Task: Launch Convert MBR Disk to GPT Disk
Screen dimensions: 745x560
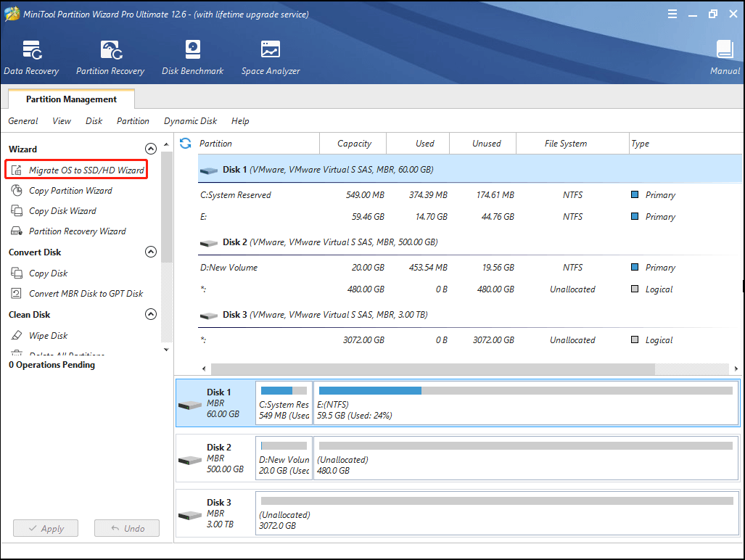Action: (86, 294)
